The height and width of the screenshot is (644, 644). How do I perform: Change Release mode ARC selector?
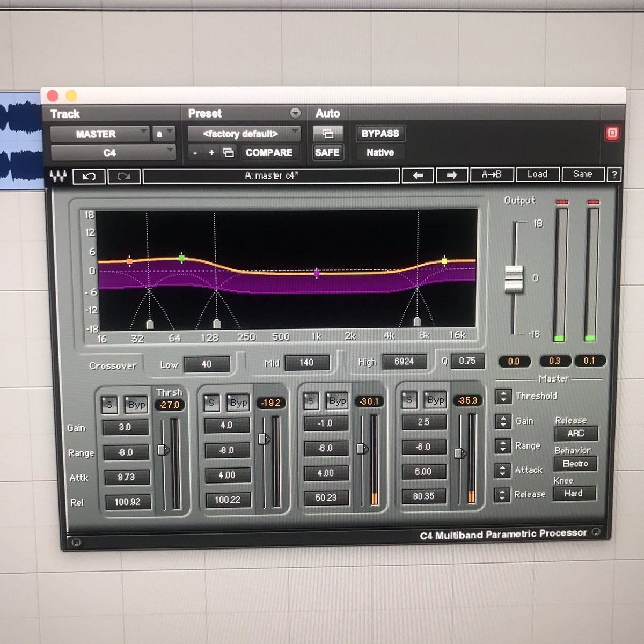pos(575,433)
